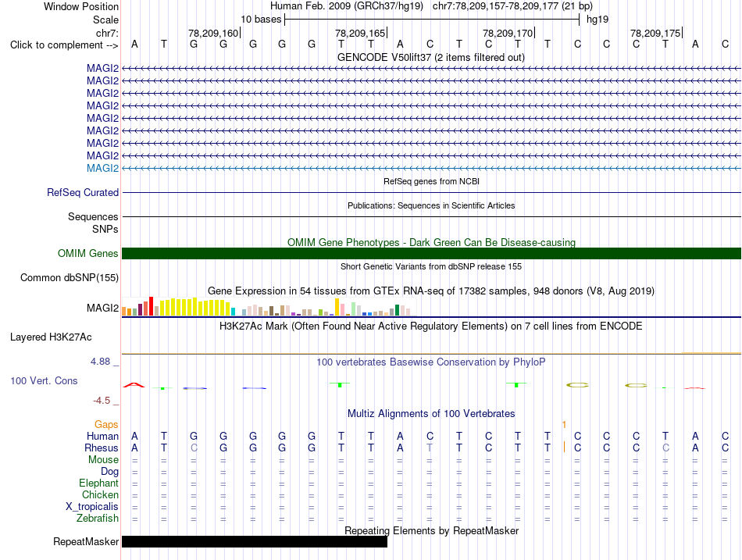Click the 100 Vert. Cons label

(x=44, y=380)
